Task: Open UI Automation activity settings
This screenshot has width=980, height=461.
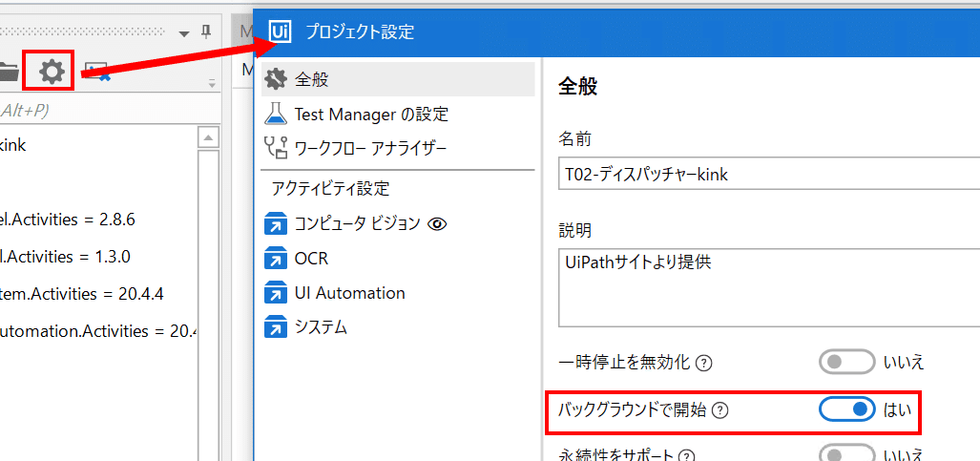Action: point(398,293)
